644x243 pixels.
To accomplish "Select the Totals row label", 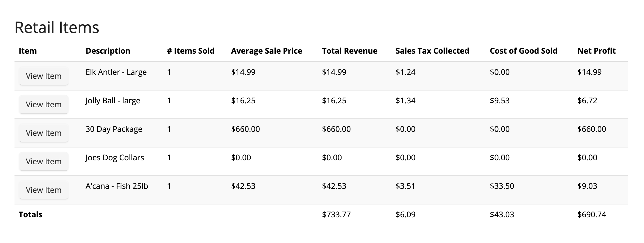I will 30,215.
